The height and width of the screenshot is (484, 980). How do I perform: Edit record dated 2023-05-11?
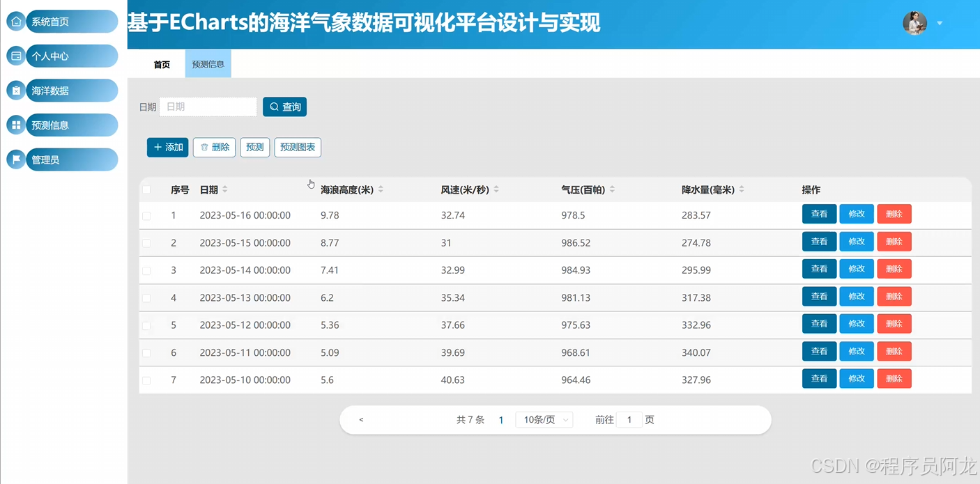pos(857,352)
